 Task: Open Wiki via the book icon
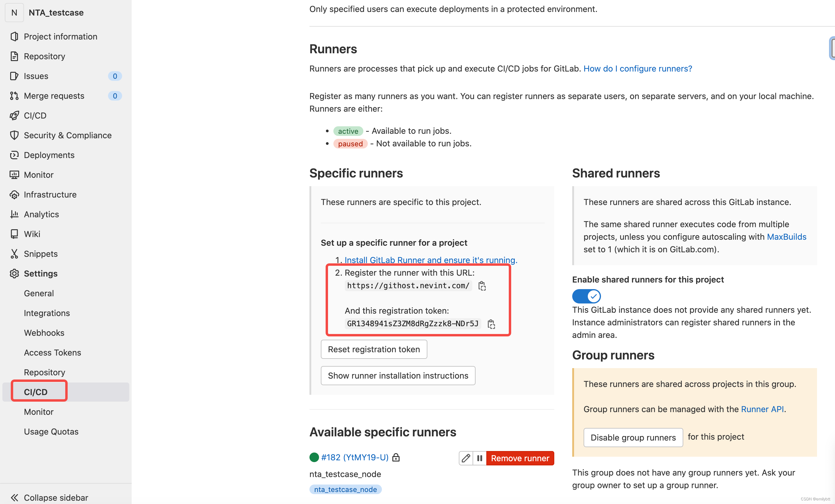[x=14, y=234]
